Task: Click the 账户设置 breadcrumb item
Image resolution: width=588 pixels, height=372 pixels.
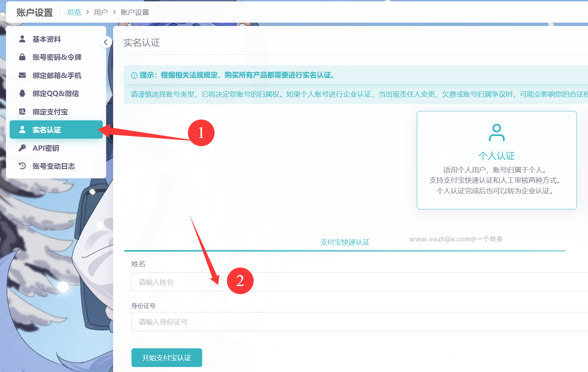Action: point(135,12)
